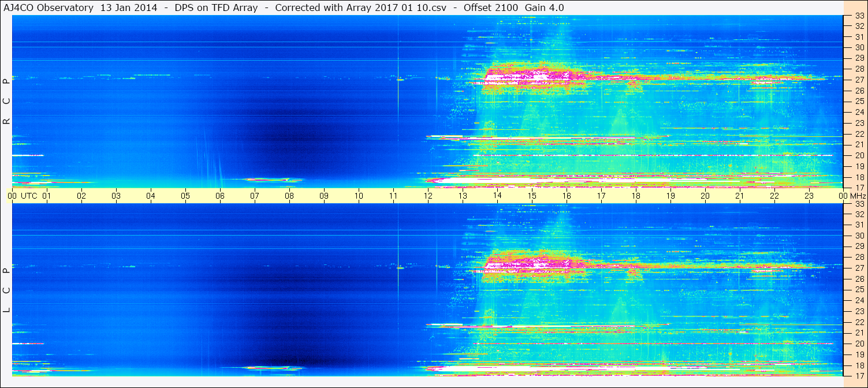Select the 08 hour marker on time axis

289,196
